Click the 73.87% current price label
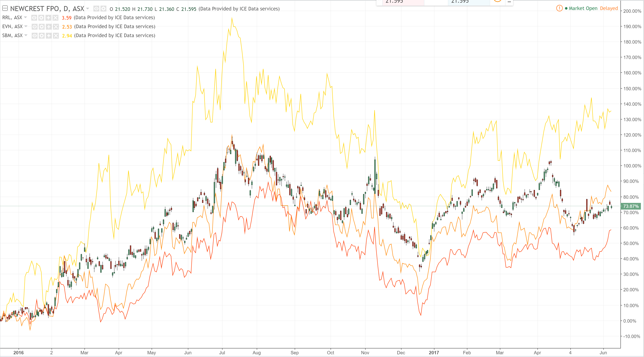Image resolution: width=644 pixels, height=357 pixels. [630, 206]
